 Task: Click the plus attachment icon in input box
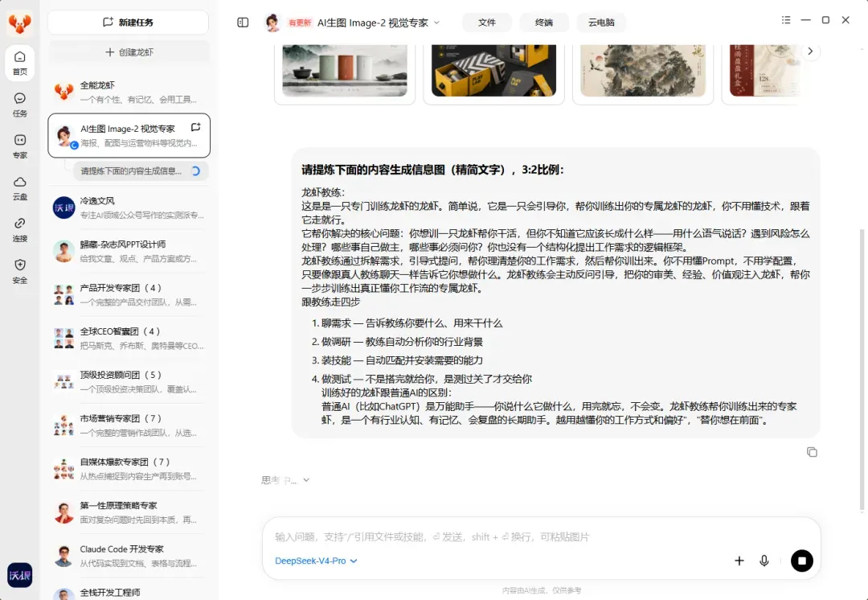point(739,561)
